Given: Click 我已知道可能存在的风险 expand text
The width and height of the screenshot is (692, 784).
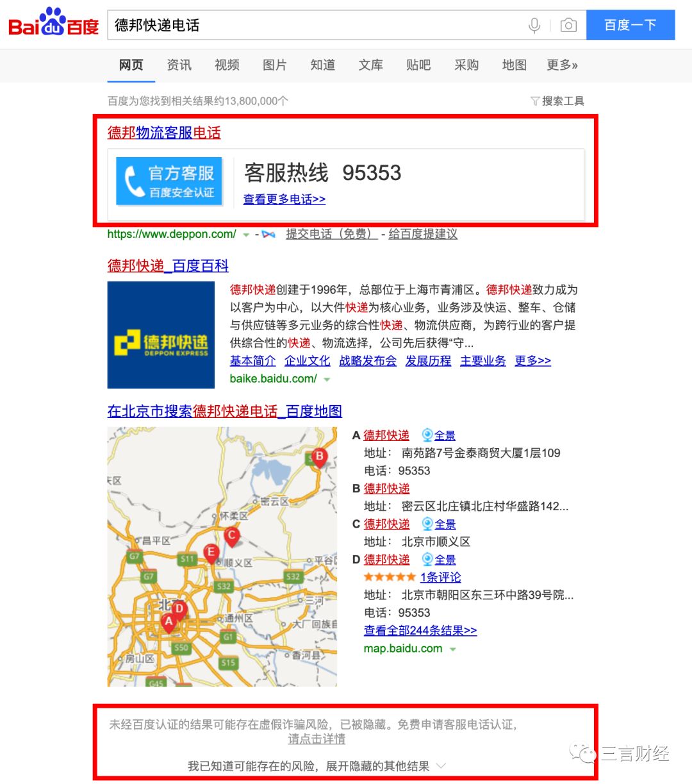Looking at the screenshot, I should [309, 766].
